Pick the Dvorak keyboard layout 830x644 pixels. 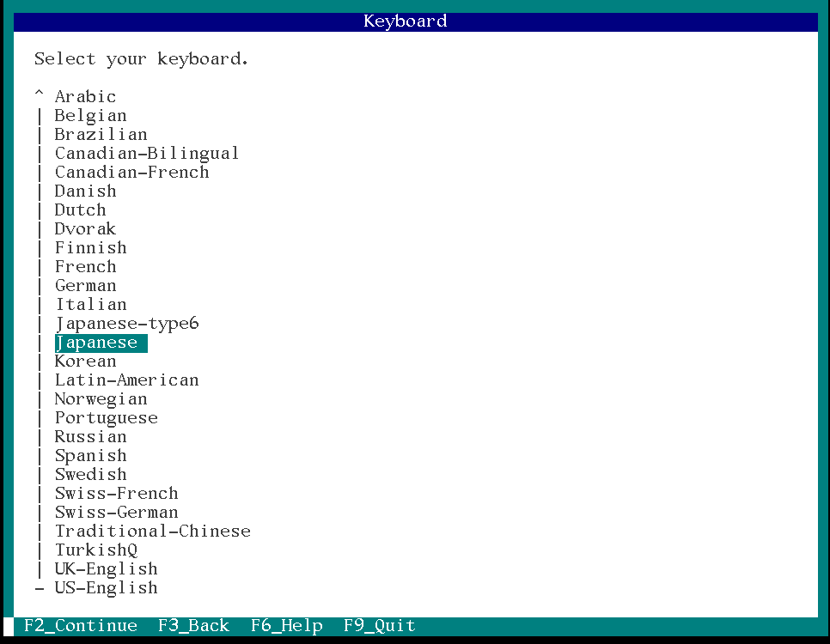pyautogui.click(x=85, y=229)
